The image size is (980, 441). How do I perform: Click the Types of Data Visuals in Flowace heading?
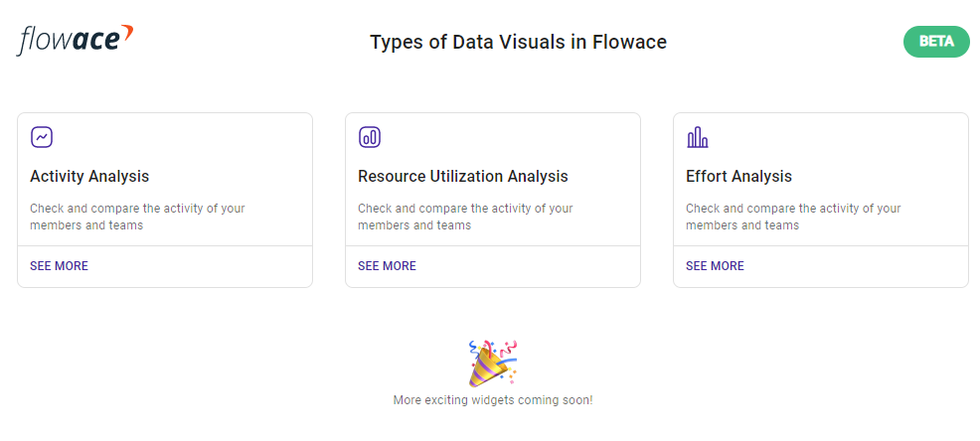click(518, 42)
